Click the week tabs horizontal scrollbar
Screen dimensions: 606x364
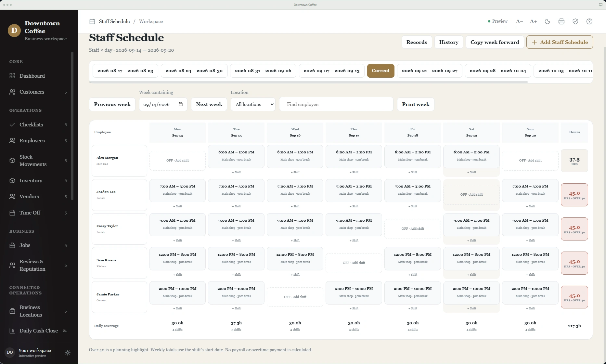pos(308,82)
